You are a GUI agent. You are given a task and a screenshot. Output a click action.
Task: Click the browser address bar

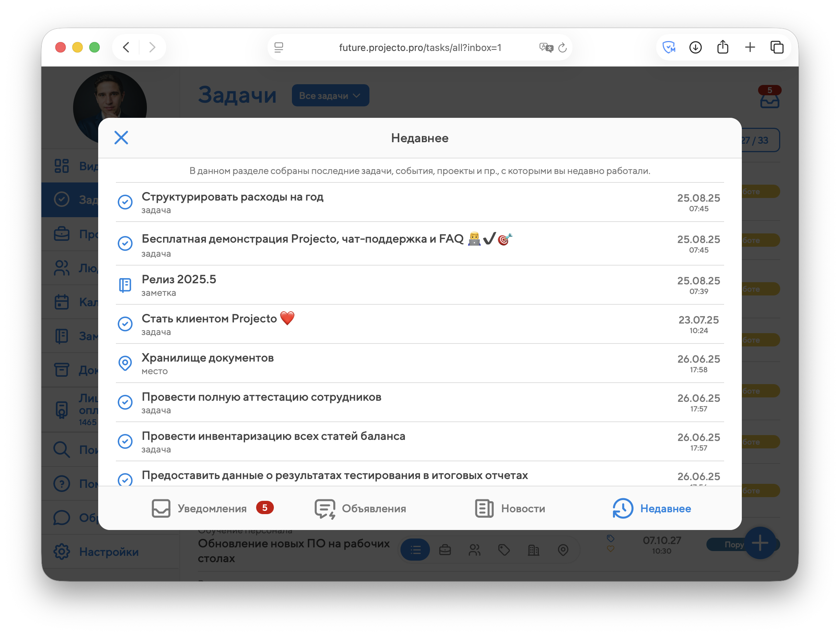[x=420, y=48]
